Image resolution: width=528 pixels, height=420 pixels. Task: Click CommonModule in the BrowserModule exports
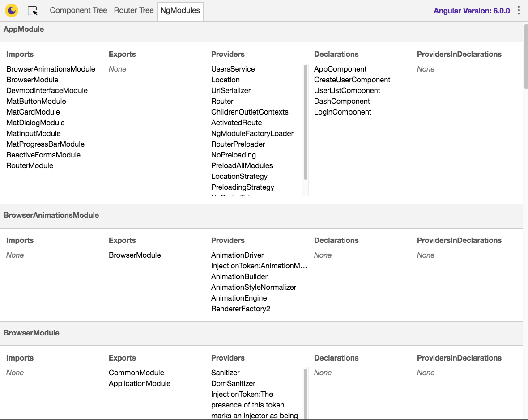(x=136, y=373)
